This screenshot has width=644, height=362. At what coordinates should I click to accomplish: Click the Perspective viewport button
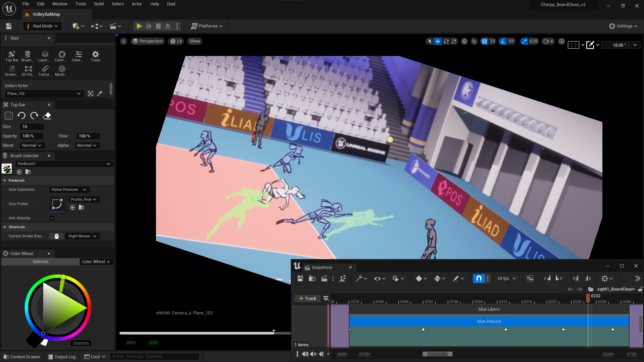(148, 41)
